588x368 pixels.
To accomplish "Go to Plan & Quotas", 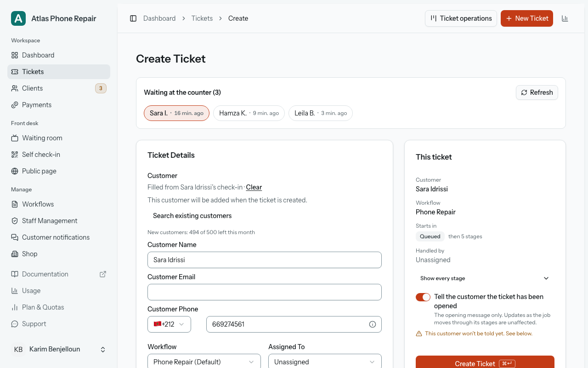I will 59,307.
